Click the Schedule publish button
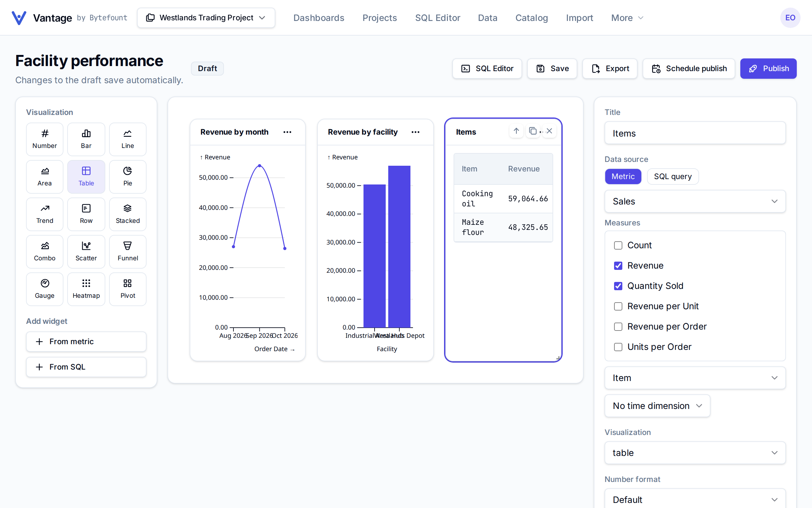The height and width of the screenshot is (508, 812). tap(689, 69)
